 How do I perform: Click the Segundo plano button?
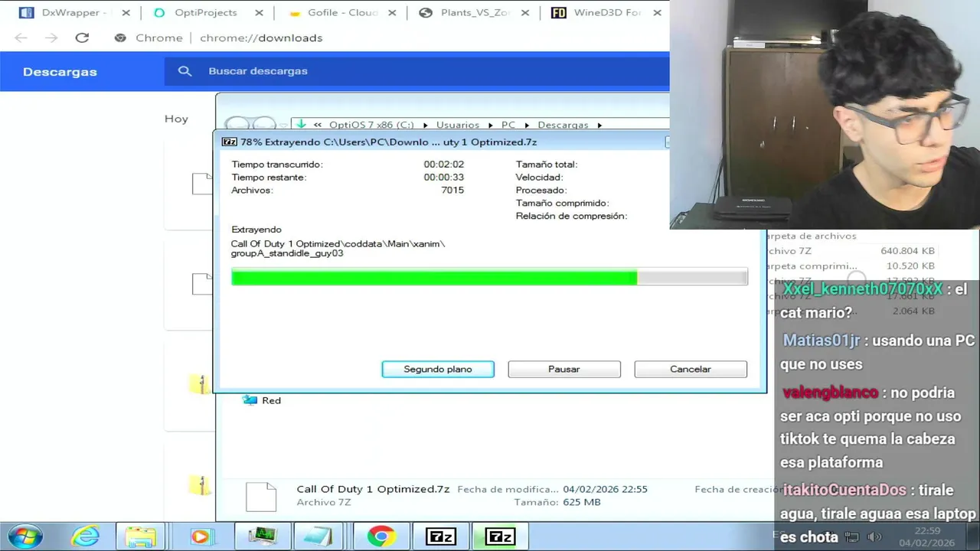(438, 369)
